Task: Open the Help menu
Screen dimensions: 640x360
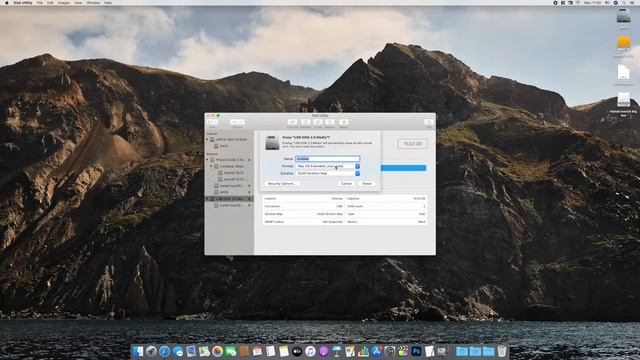Action: coord(108,3)
